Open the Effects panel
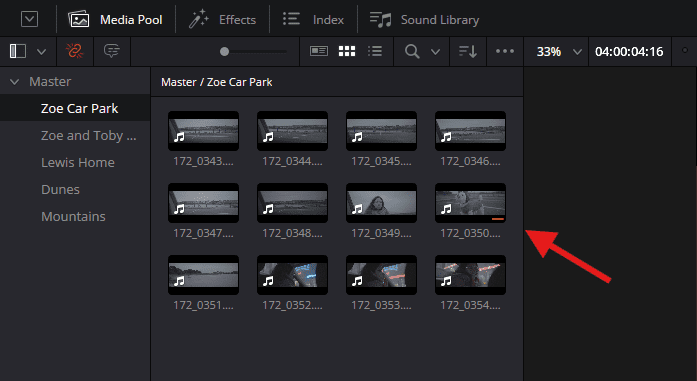Screen dimensions: 697x381 (222, 20)
